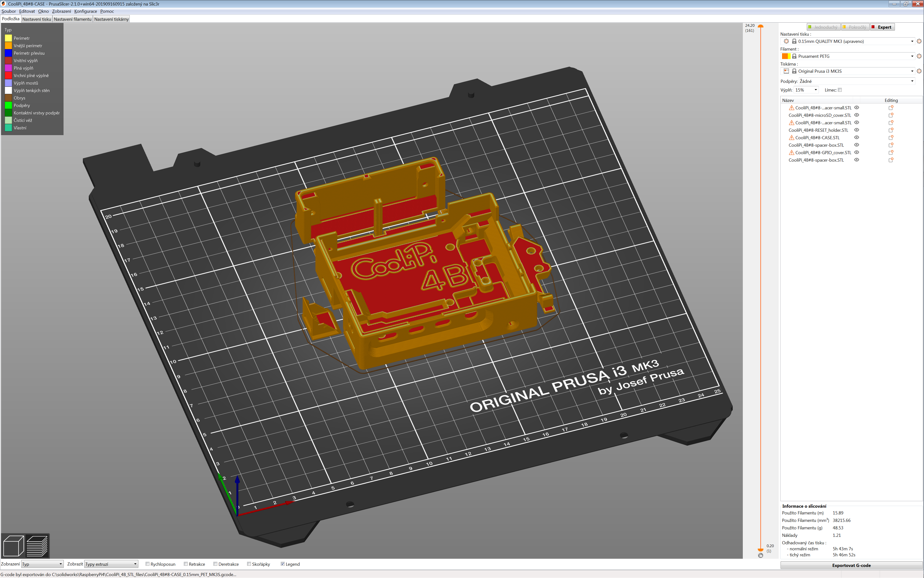The height and width of the screenshot is (578, 924).
Task: Click lock icon beside Prusament PETG preset
Action: coord(794,56)
